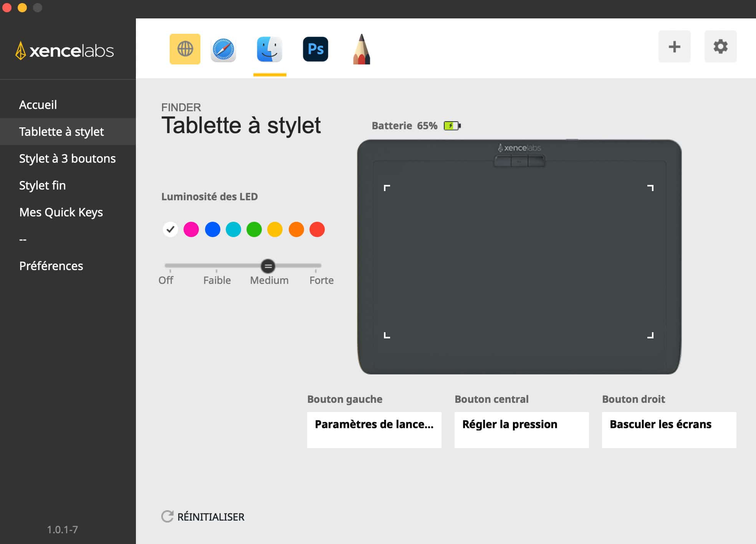This screenshot has height=544, width=756.
Task: Open settings with the gear icon
Action: click(x=720, y=46)
